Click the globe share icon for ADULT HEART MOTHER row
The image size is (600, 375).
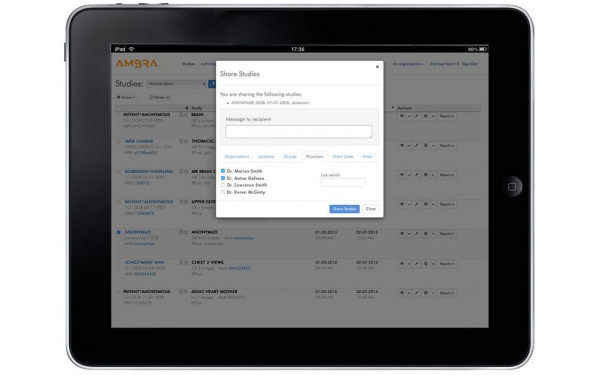tap(426, 293)
